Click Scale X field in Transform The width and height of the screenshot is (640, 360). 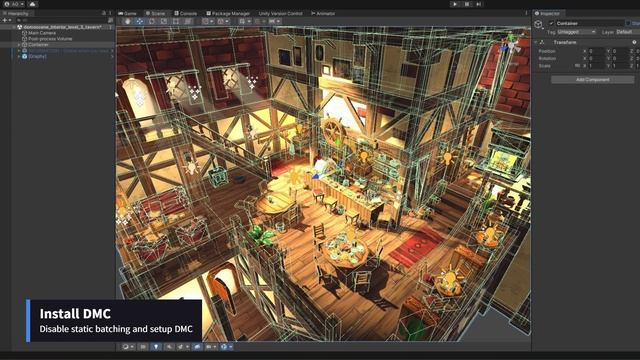pyautogui.click(x=596, y=66)
